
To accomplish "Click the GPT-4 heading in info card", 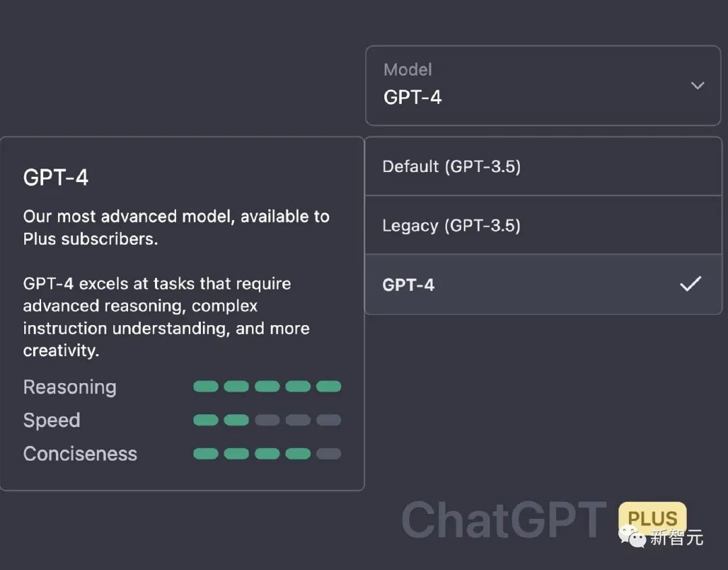I will tap(56, 177).
